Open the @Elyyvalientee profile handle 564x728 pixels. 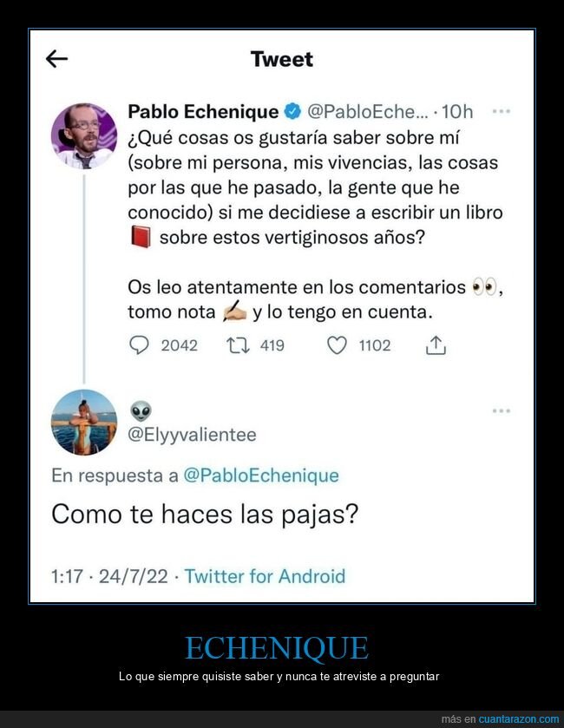click(192, 435)
